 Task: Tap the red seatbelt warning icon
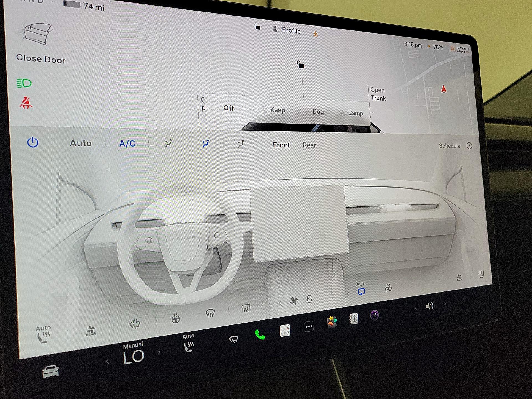tap(26, 103)
